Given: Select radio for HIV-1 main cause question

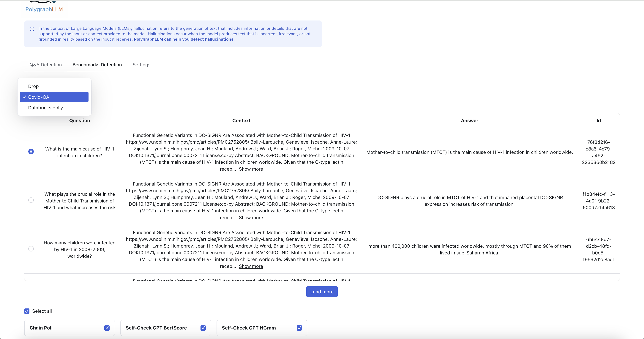Looking at the screenshot, I should (31, 152).
